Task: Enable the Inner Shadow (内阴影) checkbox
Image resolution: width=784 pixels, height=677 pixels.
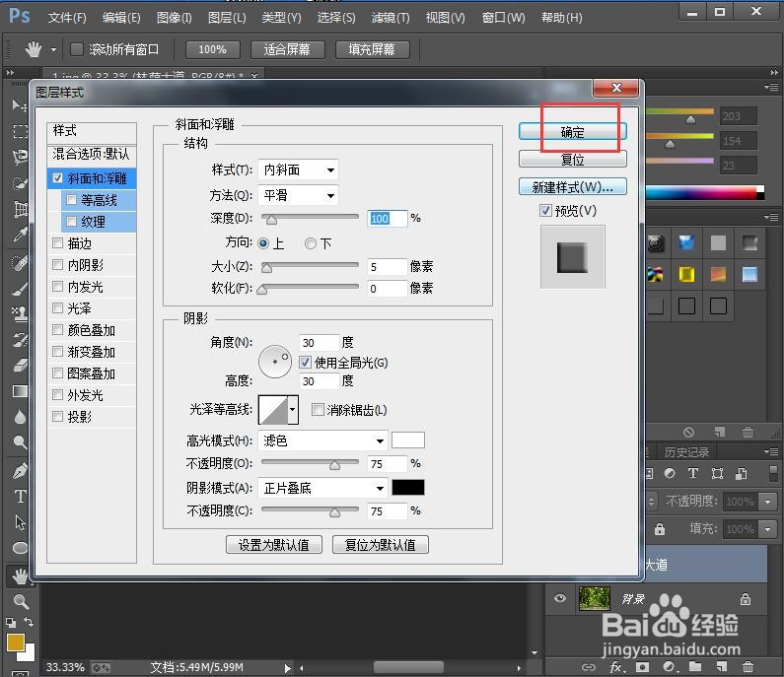Action: (x=57, y=265)
